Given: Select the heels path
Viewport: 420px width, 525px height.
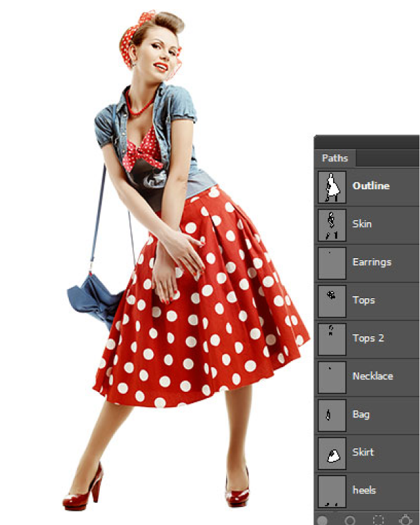Looking at the screenshot, I should [x=367, y=492].
